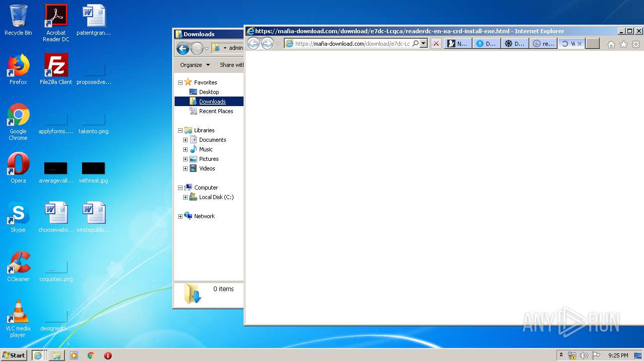The image size is (644, 362).
Task: Select Recent Places under Favorites
Action: pyautogui.click(x=216, y=111)
